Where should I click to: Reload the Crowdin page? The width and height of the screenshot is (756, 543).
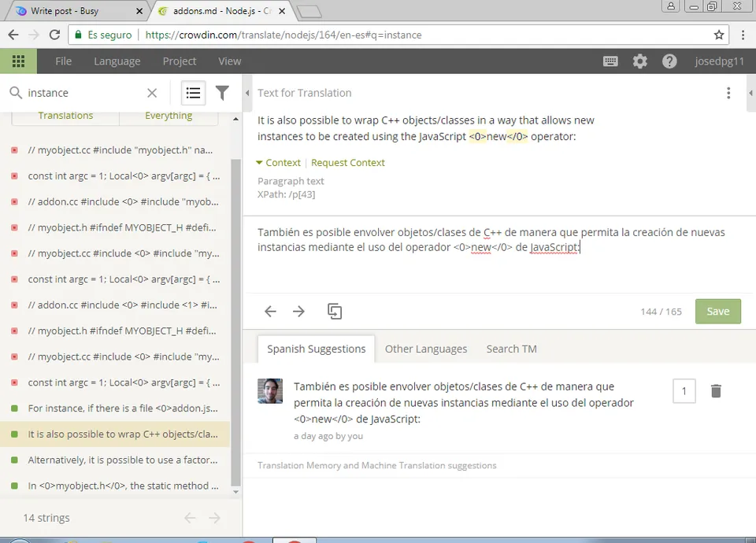tap(55, 35)
